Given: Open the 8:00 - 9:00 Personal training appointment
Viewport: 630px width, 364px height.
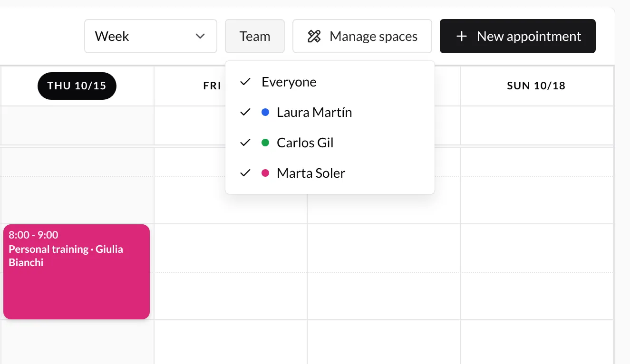Looking at the screenshot, I should 77,272.
